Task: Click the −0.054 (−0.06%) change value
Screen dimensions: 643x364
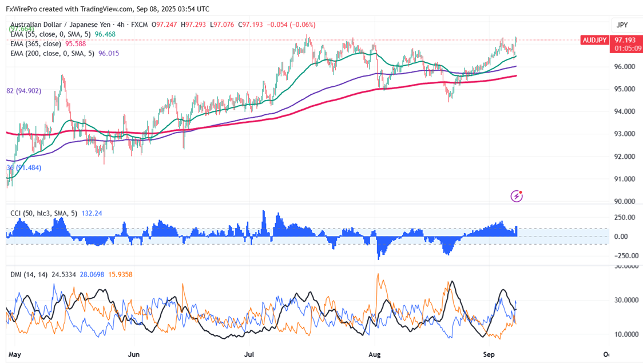Action: click(291, 25)
